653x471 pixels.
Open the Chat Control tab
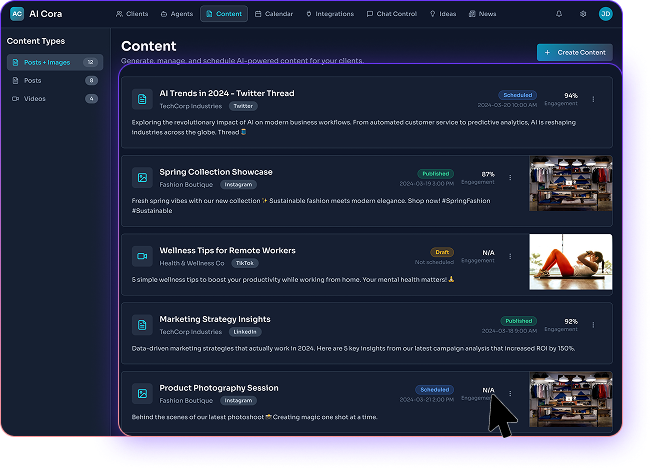coord(391,14)
